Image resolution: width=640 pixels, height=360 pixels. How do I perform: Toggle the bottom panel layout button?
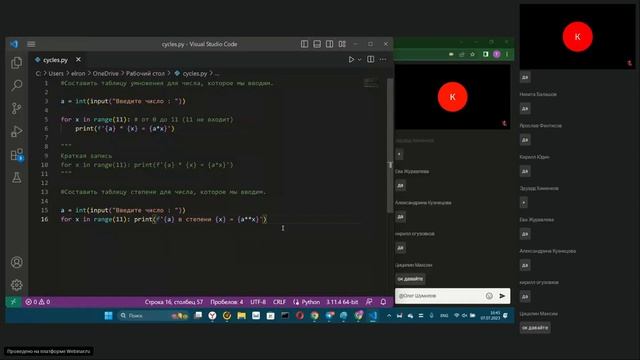[x=317, y=44]
